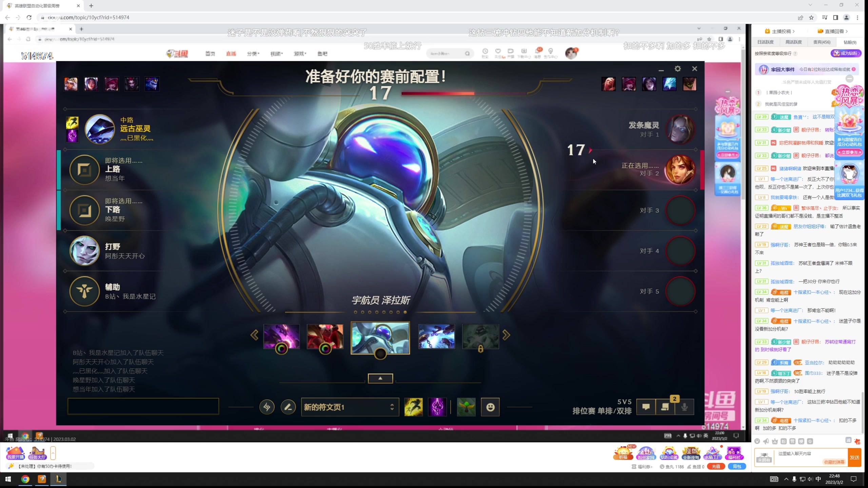Click the Chrome icon in Windows taskbar

coord(25,479)
